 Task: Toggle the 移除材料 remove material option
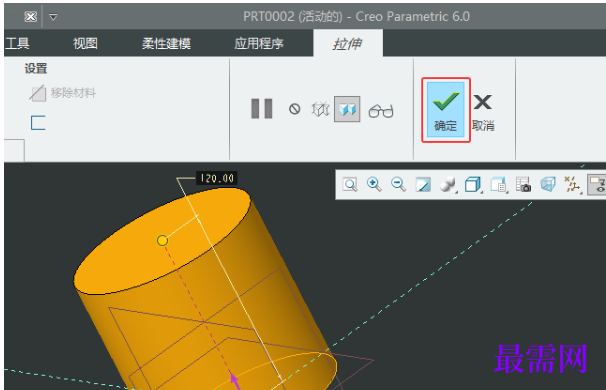(x=62, y=93)
